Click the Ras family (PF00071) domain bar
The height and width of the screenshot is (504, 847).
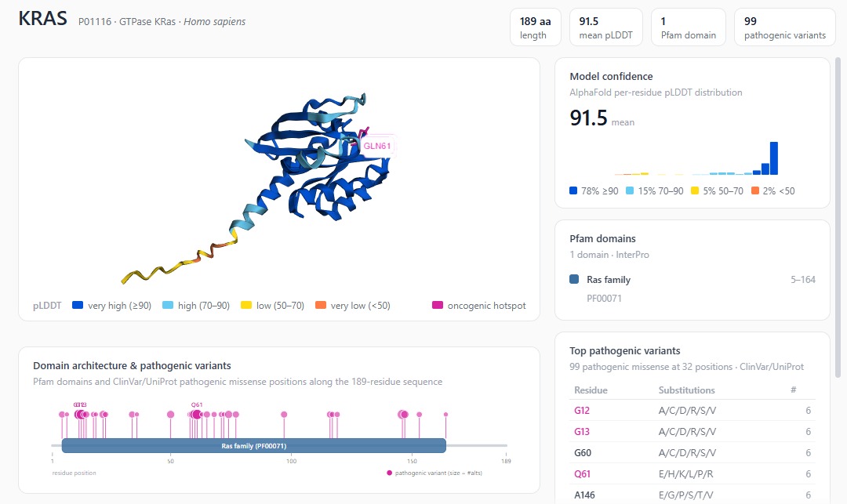pos(254,446)
